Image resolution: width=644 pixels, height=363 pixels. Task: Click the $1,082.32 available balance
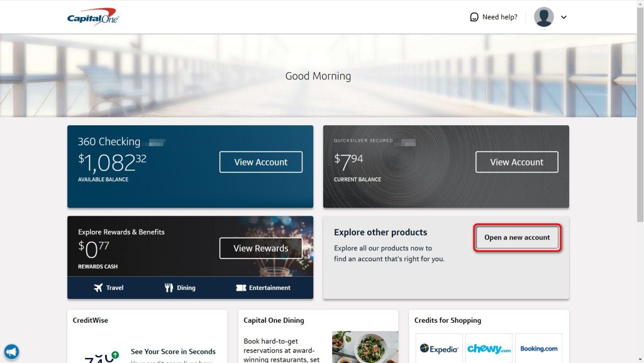(112, 162)
